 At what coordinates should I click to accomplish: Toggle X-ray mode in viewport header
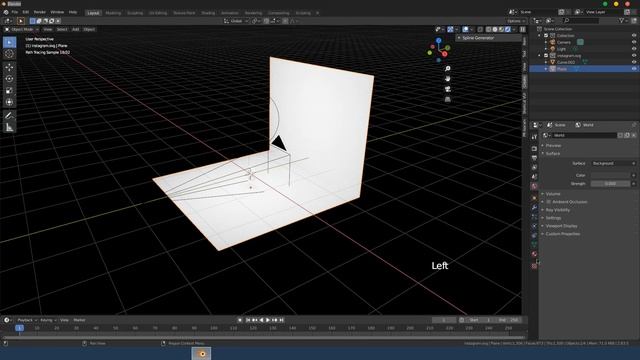point(480,29)
